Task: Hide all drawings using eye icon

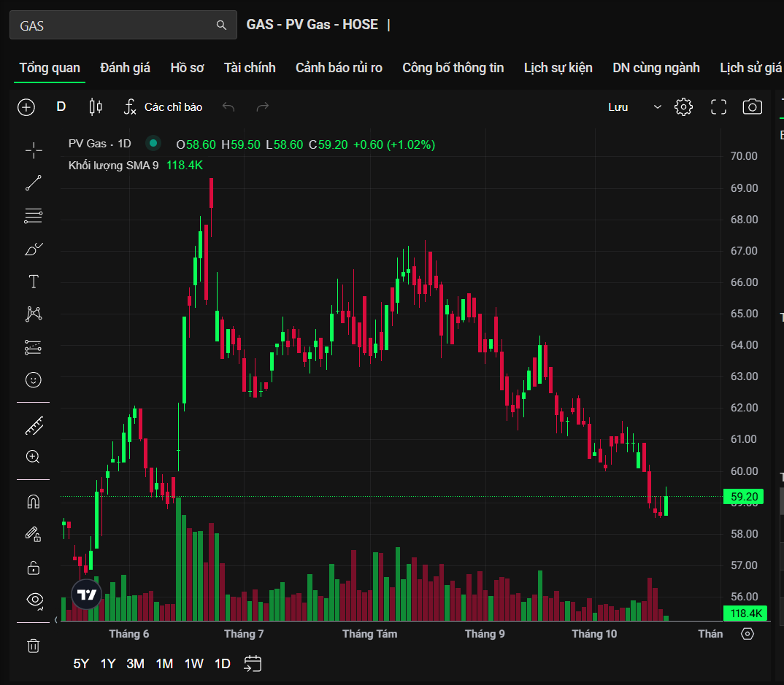Action: tap(34, 600)
